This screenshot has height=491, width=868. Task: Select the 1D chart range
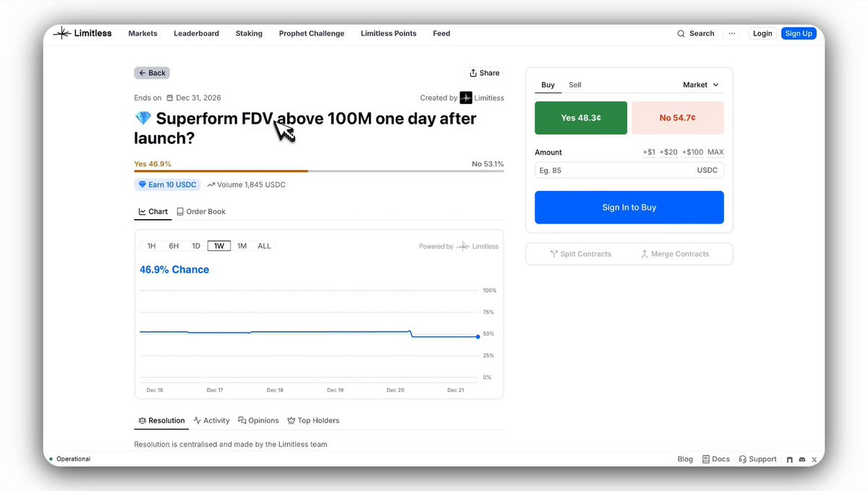point(196,246)
